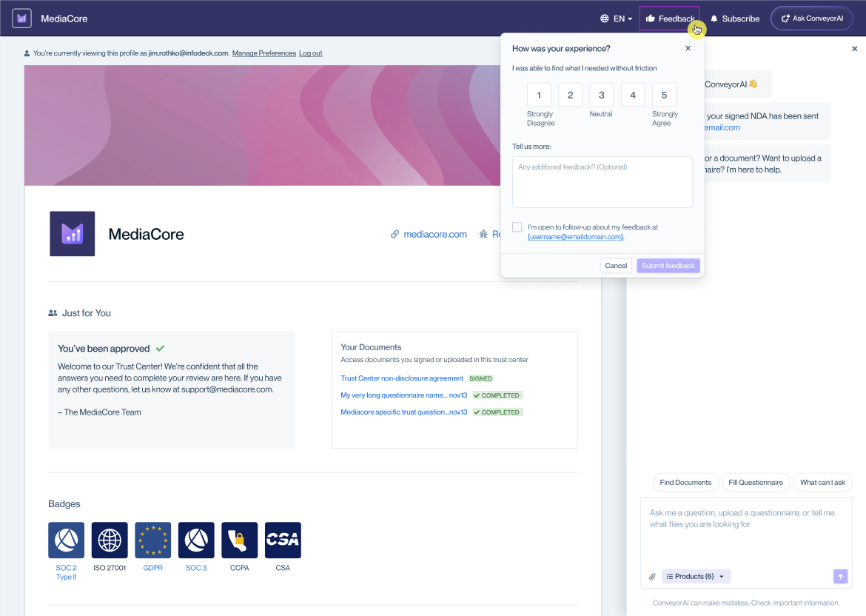Image resolution: width=866 pixels, height=616 pixels.
Task: Click the What can I ask chip
Action: coord(822,482)
